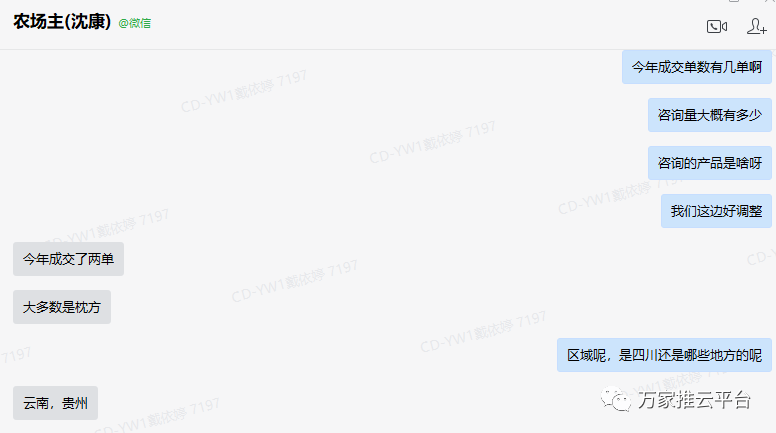
Task: Select received message 今年成交了两单
Action: coord(68,259)
